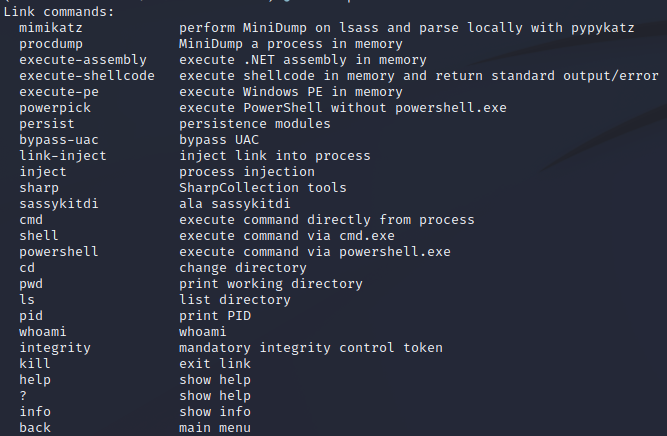Click the 'Link commands:' heading

pos(59,12)
